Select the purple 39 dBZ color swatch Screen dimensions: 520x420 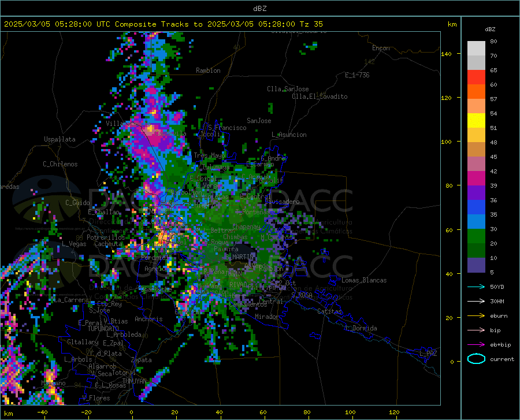pos(476,192)
